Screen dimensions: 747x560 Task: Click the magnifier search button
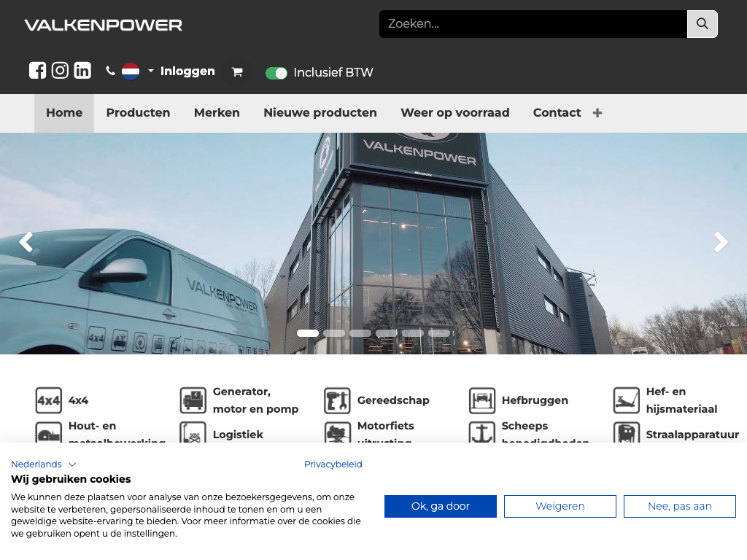point(702,24)
